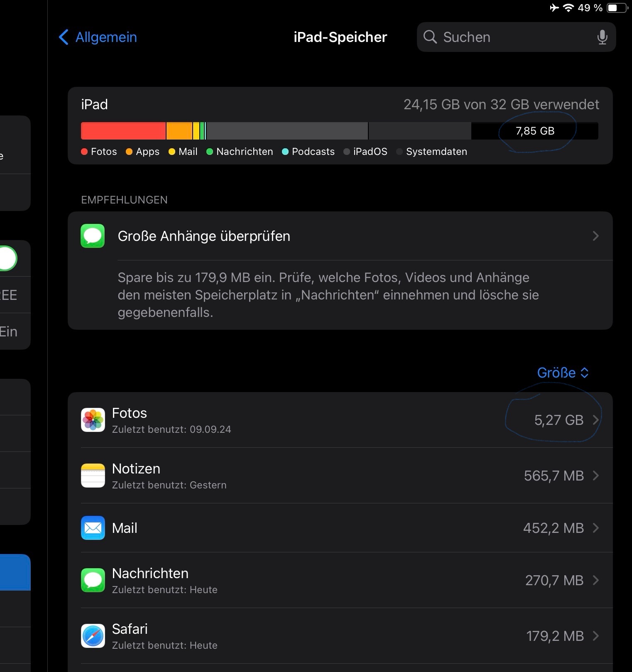Open Notizen storage details via chevron

[596, 476]
